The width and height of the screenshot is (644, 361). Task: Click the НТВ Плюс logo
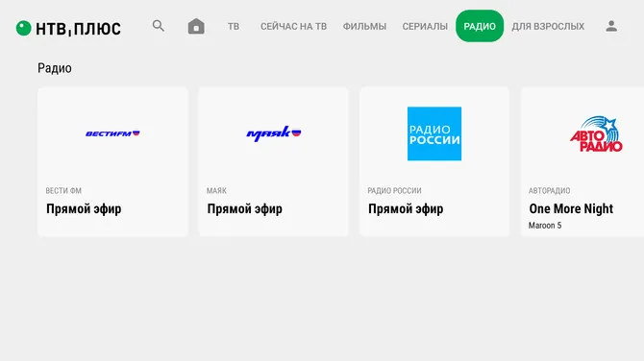tap(68, 28)
